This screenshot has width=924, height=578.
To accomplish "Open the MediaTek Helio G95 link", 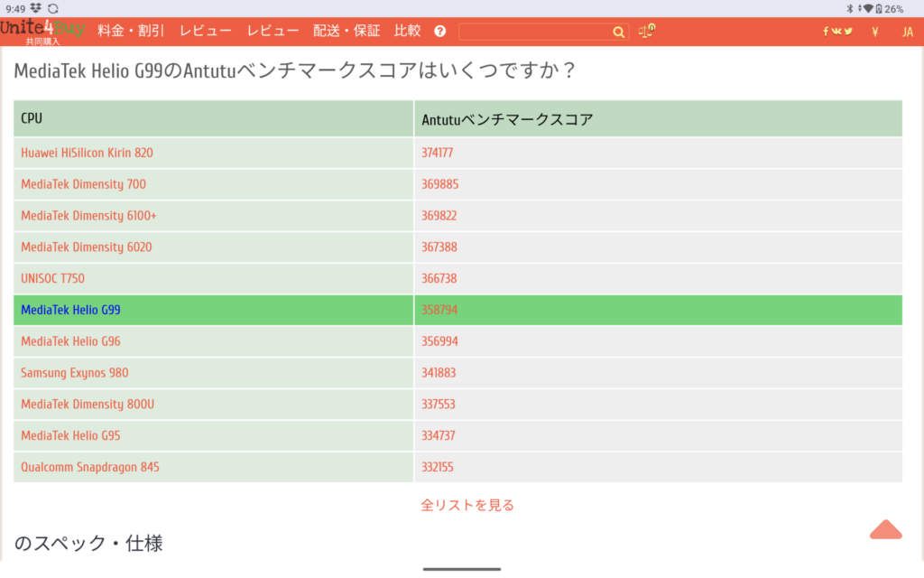I will [70, 435].
